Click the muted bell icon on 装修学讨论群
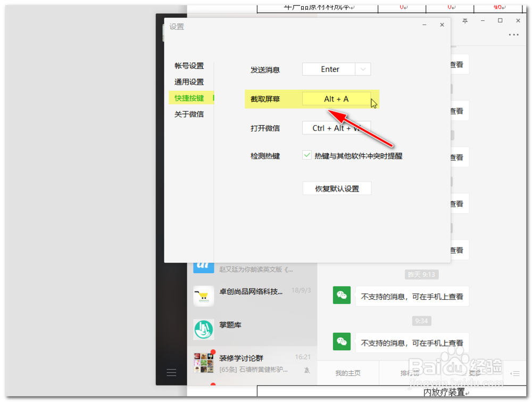The width and height of the screenshot is (532, 402). pos(307,370)
